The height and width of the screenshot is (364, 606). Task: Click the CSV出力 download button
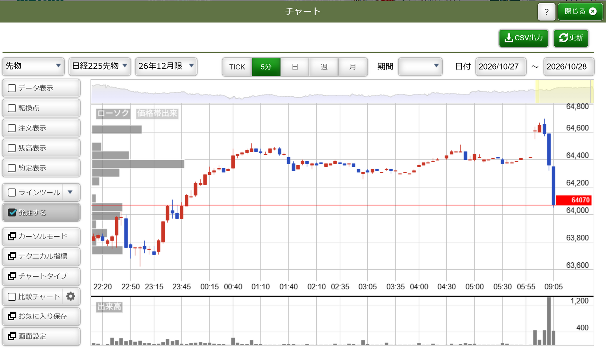point(524,38)
